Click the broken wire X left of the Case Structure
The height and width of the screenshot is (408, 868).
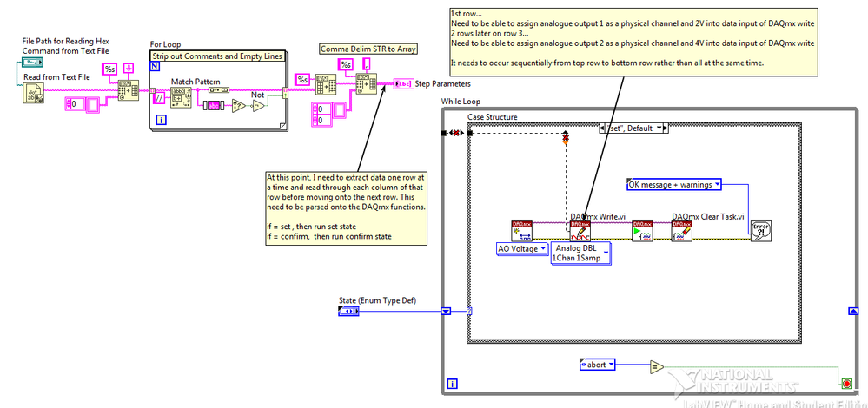(x=457, y=133)
